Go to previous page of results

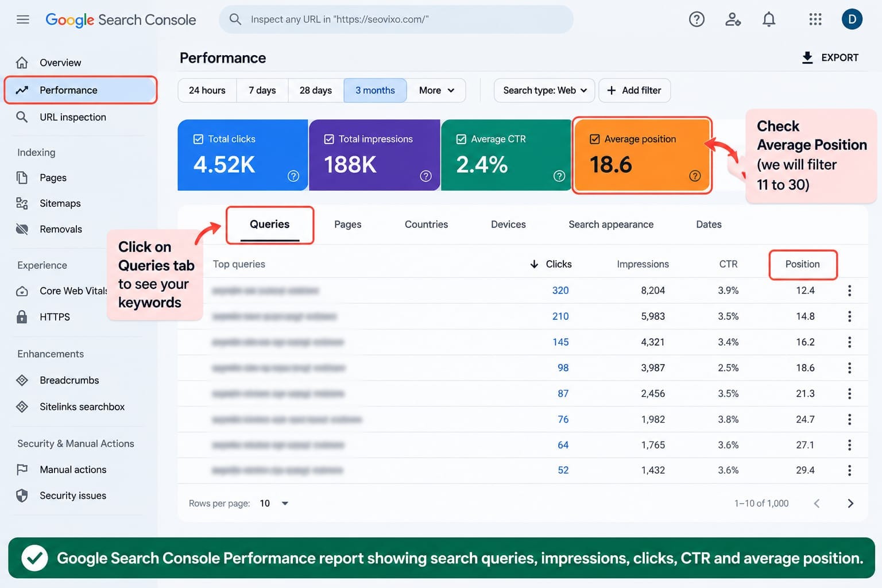817,504
